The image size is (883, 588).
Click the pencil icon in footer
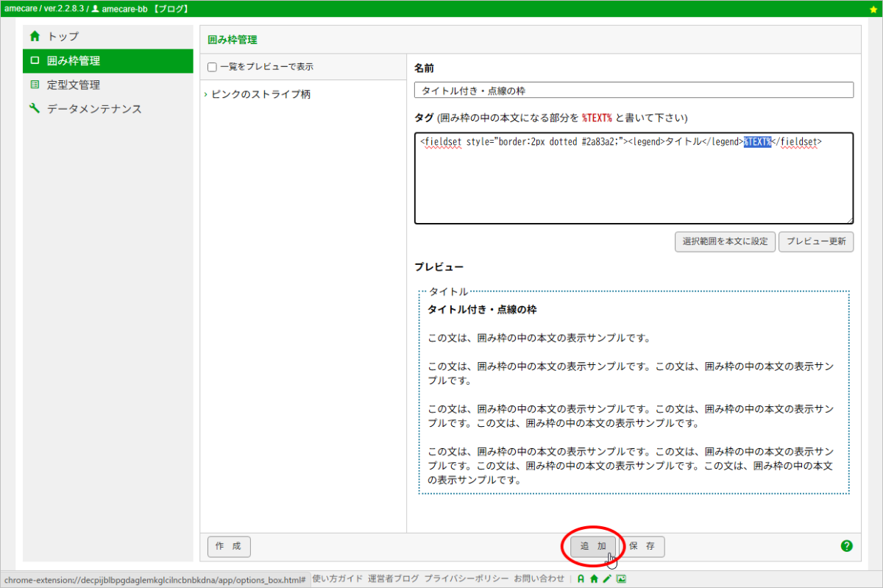point(607,579)
